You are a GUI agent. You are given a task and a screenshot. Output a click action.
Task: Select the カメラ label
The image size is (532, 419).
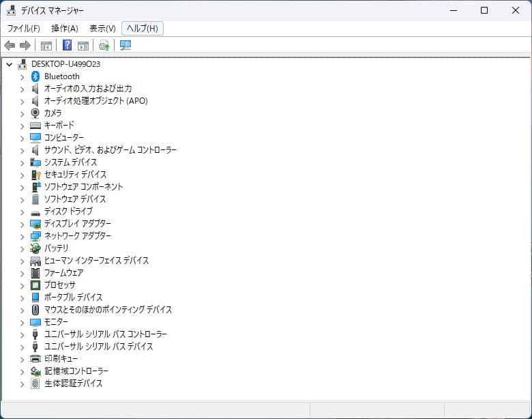53,113
